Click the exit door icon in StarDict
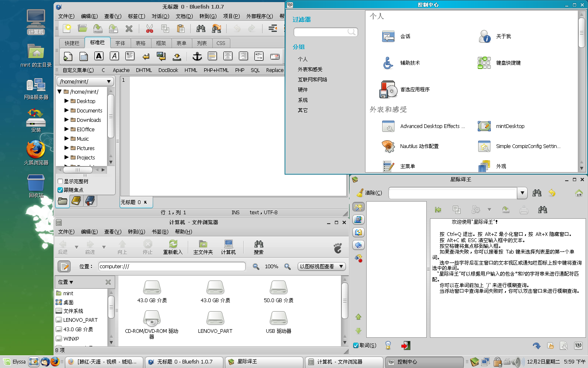The width and height of the screenshot is (588, 368). 405,346
